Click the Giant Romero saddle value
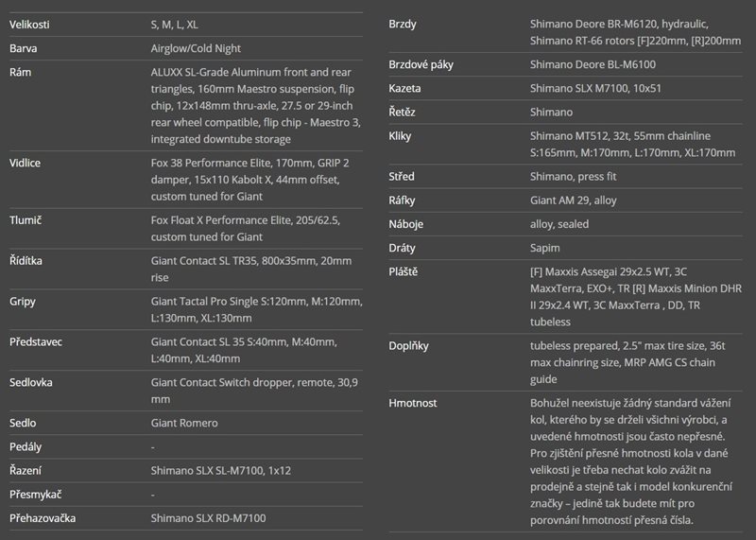Viewport: 756px width, 540px height. point(183,423)
